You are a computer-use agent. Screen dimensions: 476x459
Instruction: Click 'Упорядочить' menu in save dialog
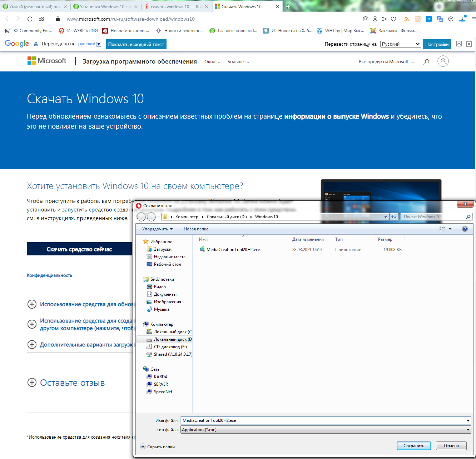(157, 229)
